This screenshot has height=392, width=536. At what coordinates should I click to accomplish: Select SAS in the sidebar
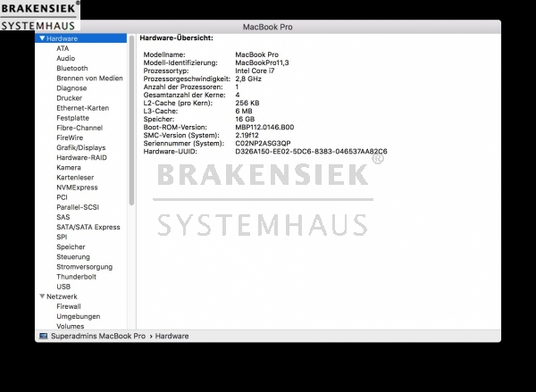coord(63,217)
